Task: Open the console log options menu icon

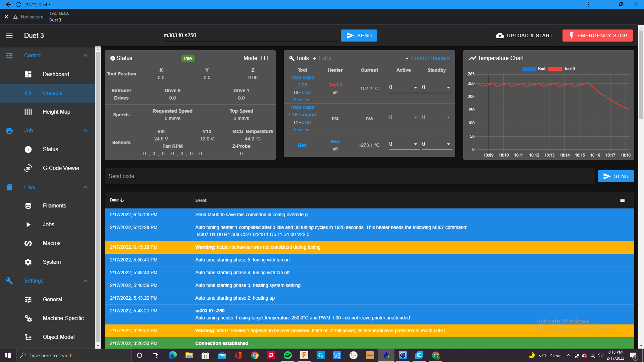Action: click(623, 200)
